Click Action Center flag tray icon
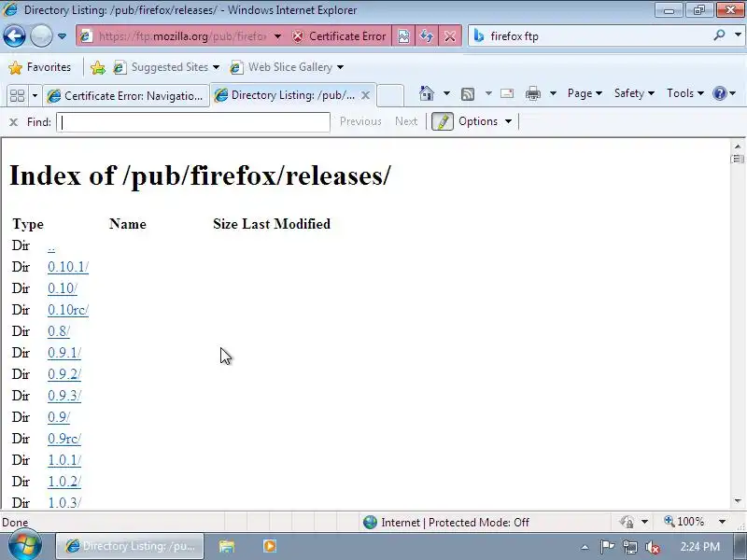The height and width of the screenshot is (560, 747). point(608,547)
